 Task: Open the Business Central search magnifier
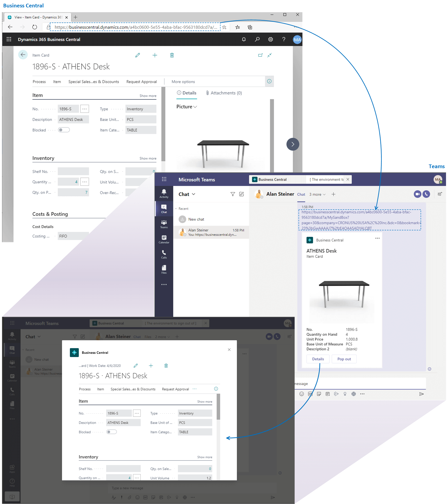click(x=257, y=39)
